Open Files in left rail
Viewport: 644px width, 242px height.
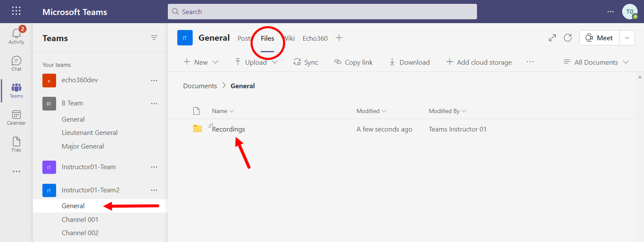pyautogui.click(x=16, y=144)
